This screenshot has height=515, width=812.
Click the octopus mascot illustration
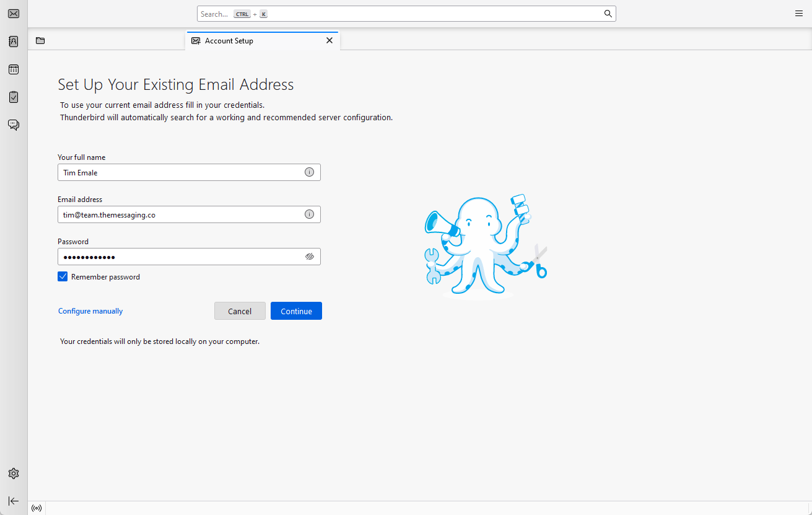[x=486, y=246]
